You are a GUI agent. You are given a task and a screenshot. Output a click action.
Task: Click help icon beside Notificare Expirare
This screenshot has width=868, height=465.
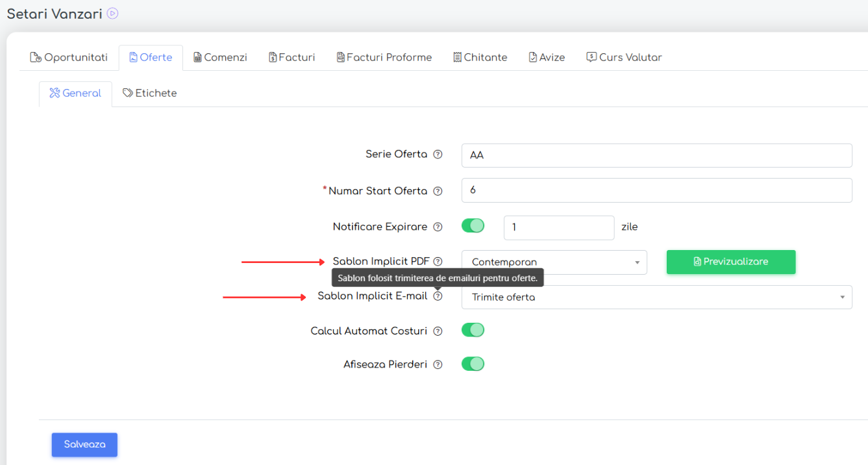coord(438,227)
